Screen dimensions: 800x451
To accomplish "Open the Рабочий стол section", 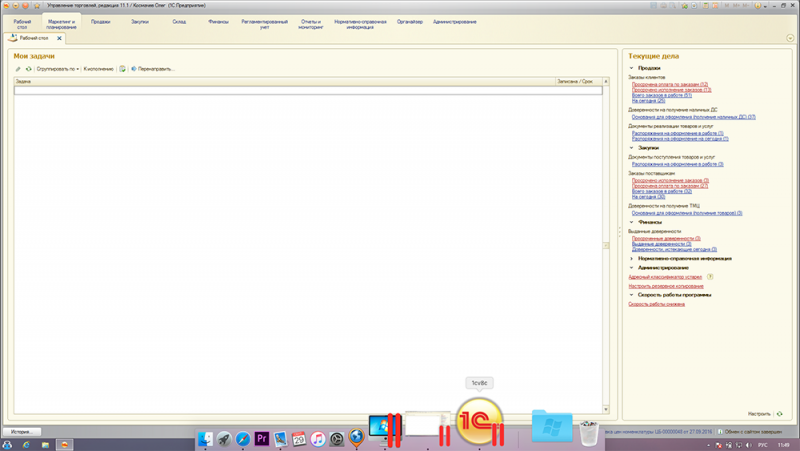I will [22, 24].
